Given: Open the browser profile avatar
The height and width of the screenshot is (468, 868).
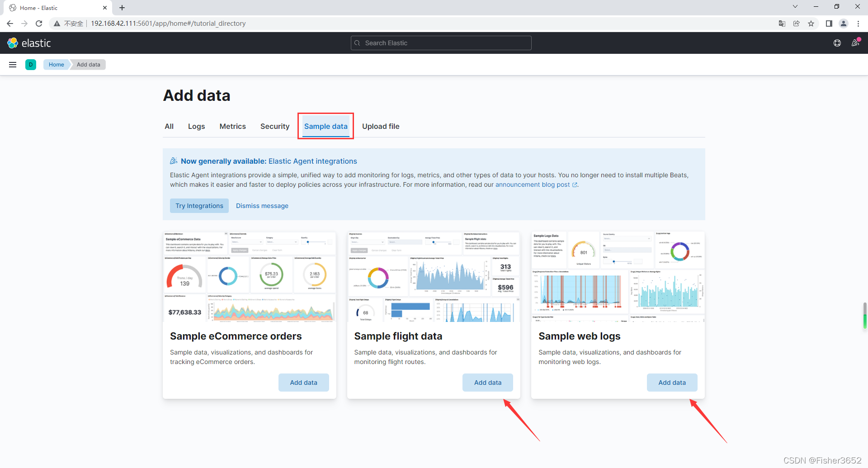Looking at the screenshot, I should [x=844, y=24].
